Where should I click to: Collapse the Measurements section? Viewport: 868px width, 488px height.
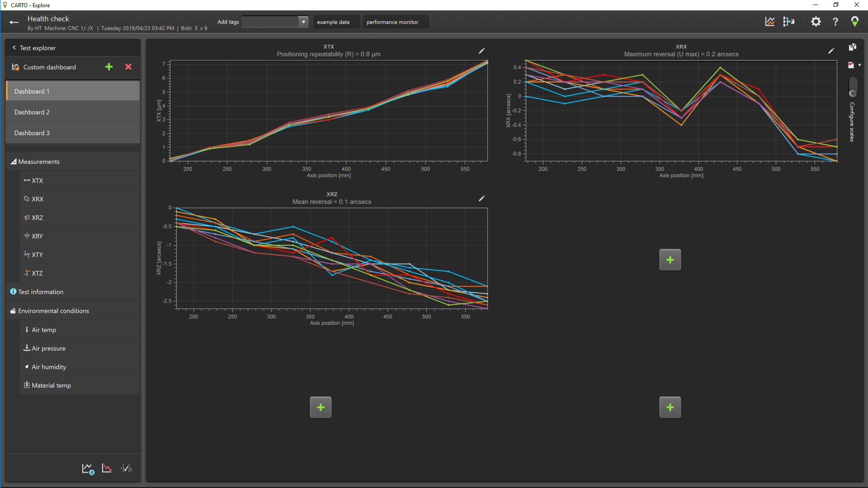pyautogui.click(x=14, y=162)
